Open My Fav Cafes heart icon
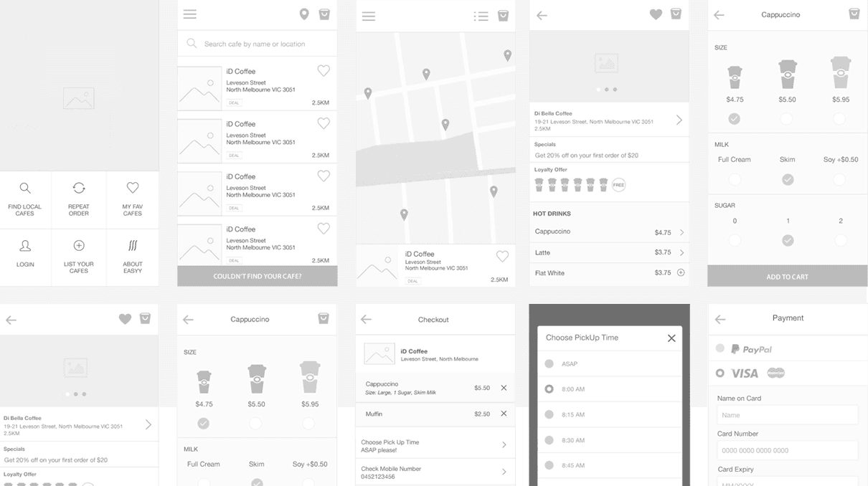The image size is (868, 486). [133, 188]
